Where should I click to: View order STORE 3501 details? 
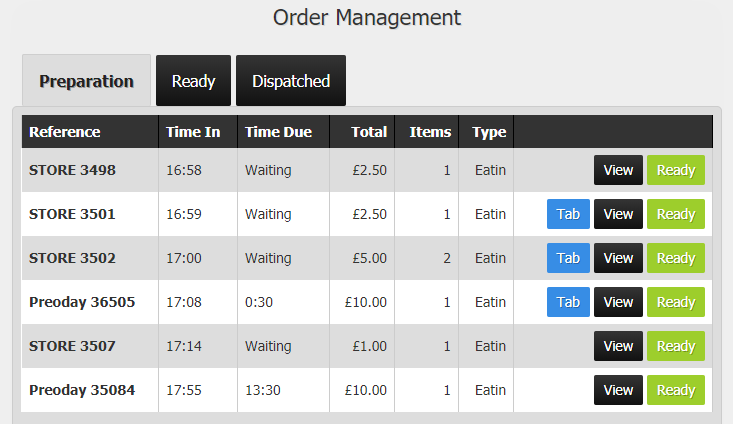[618, 214]
